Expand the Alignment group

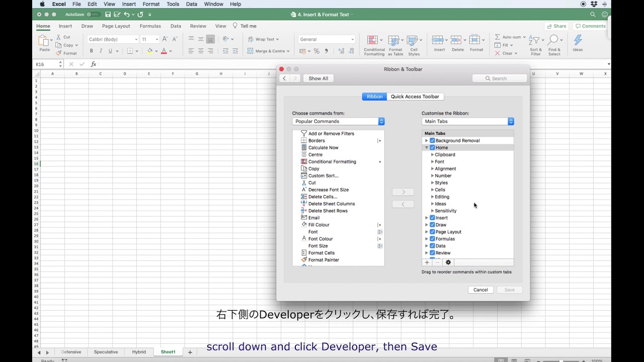pos(433,169)
